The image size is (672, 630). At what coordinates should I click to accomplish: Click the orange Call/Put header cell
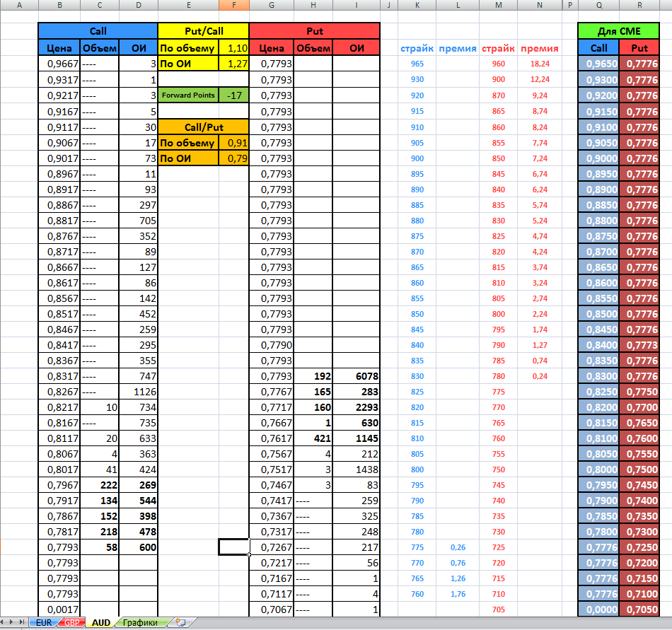204,127
